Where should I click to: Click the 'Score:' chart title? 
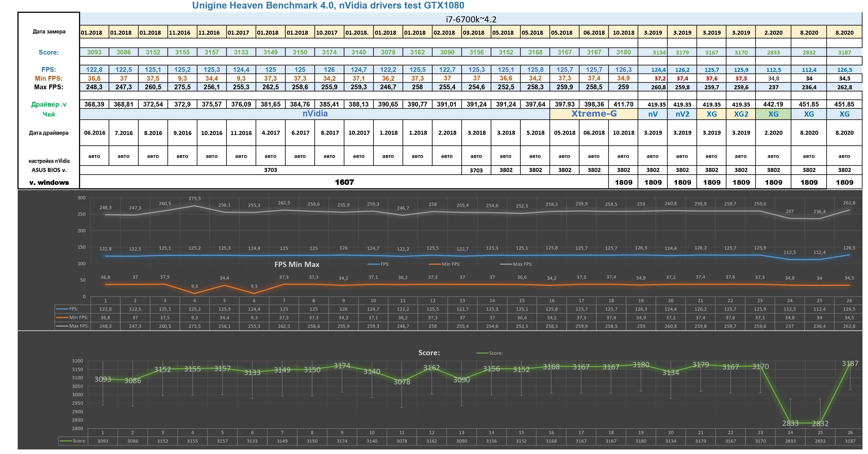pos(429,353)
